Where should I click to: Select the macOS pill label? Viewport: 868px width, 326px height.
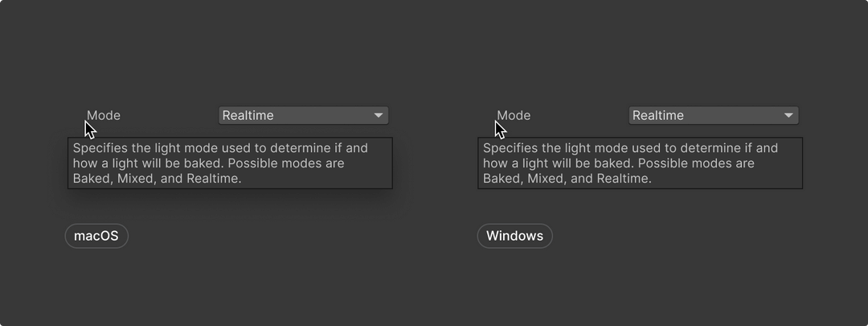point(96,236)
